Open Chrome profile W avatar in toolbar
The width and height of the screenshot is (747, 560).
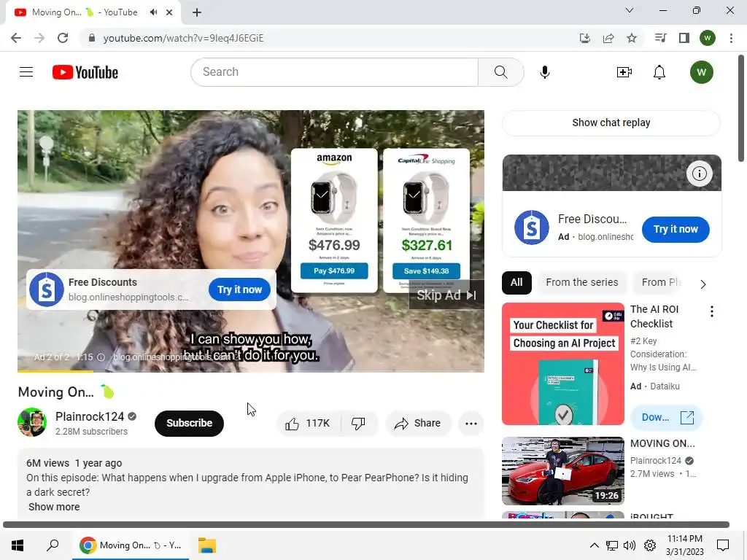coord(708,38)
